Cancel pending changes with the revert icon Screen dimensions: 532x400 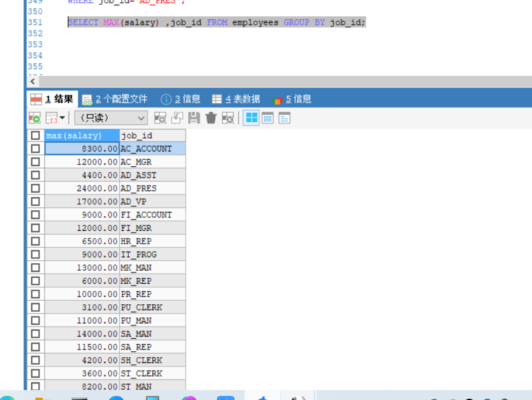pos(177,117)
